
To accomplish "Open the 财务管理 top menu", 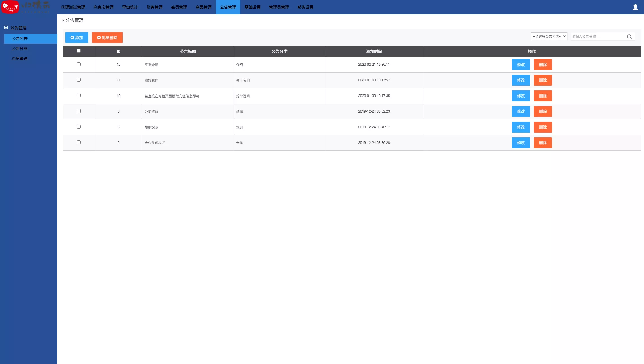I will pos(154,7).
